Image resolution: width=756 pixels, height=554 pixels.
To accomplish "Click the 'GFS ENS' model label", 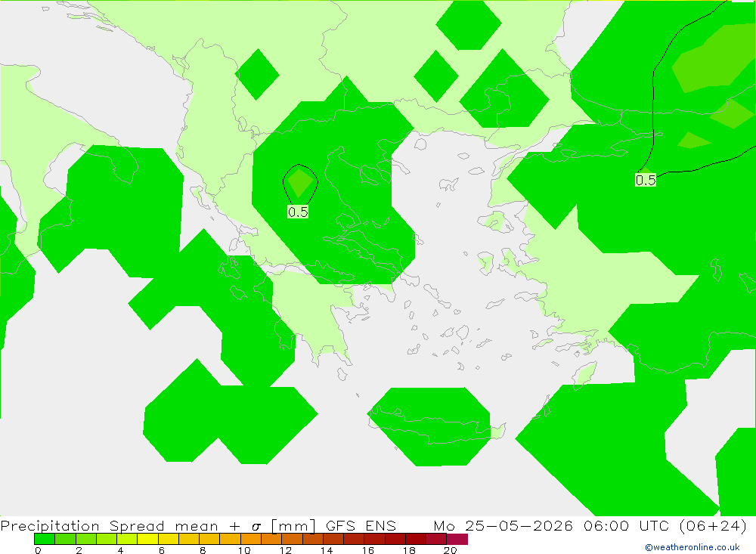I will (361, 525).
